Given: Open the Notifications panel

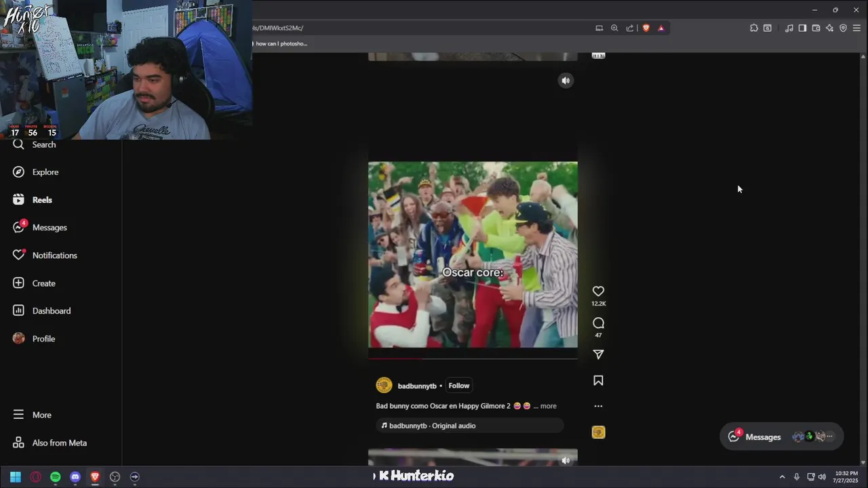Looking at the screenshot, I should pyautogui.click(x=45, y=256).
